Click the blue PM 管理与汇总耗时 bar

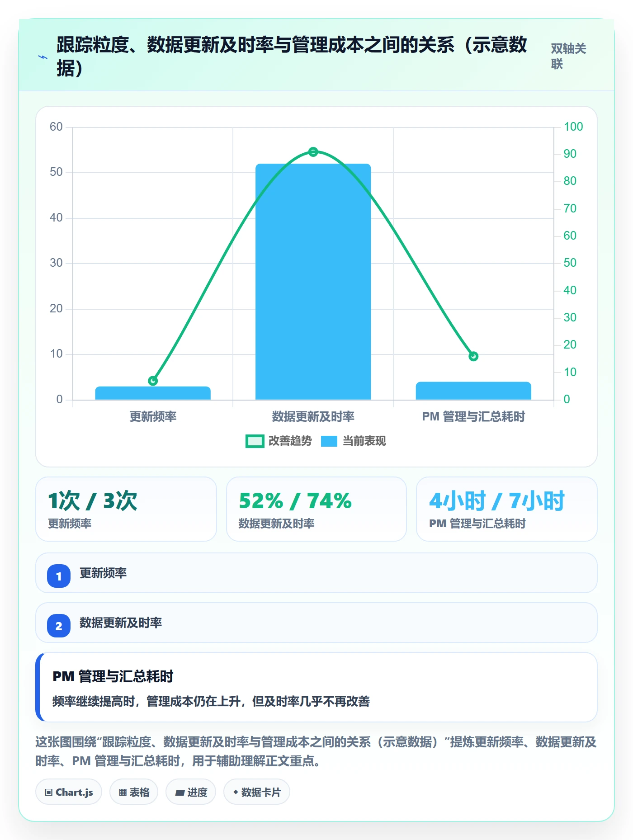pos(473,391)
